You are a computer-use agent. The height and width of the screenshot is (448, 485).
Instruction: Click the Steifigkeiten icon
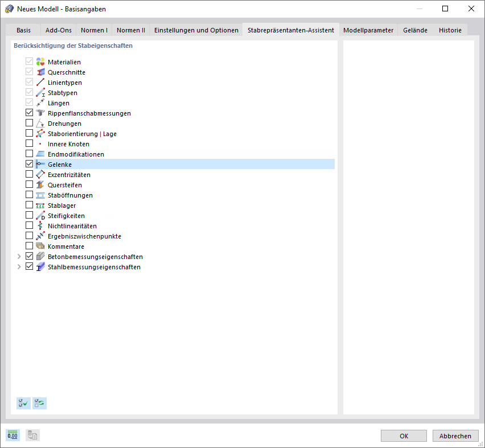[x=40, y=215]
